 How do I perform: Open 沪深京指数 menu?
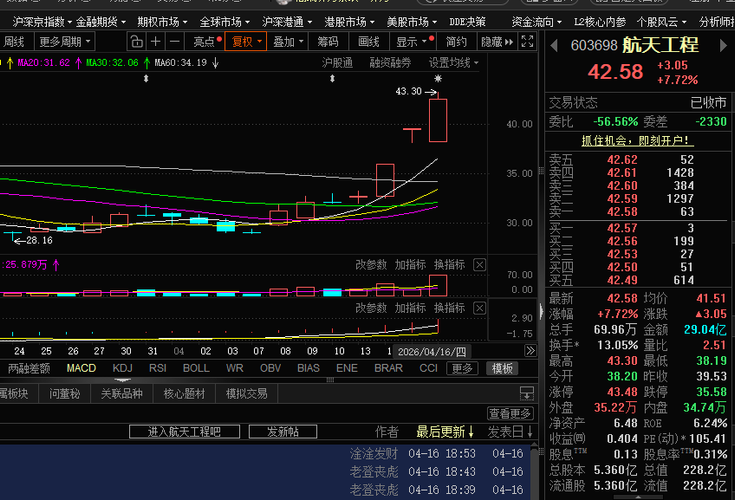click(x=42, y=22)
